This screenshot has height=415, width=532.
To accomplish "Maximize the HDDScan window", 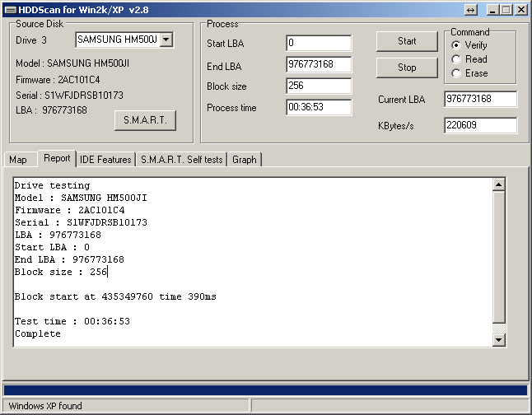I will (x=505, y=10).
